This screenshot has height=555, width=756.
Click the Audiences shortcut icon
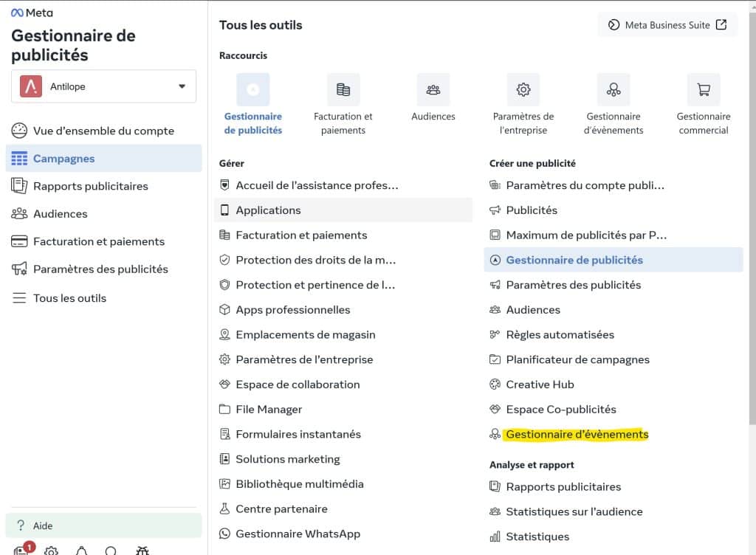click(x=433, y=89)
